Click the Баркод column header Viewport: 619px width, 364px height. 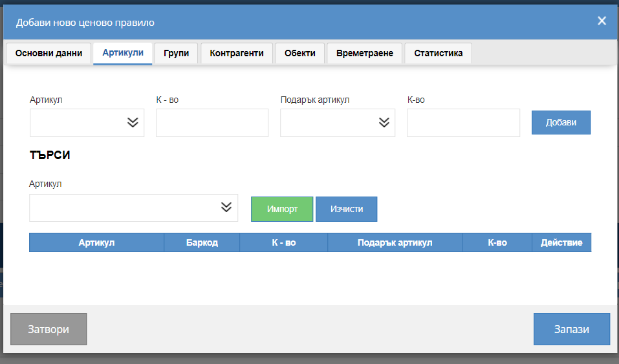pyautogui.click(x=202, y=242)
